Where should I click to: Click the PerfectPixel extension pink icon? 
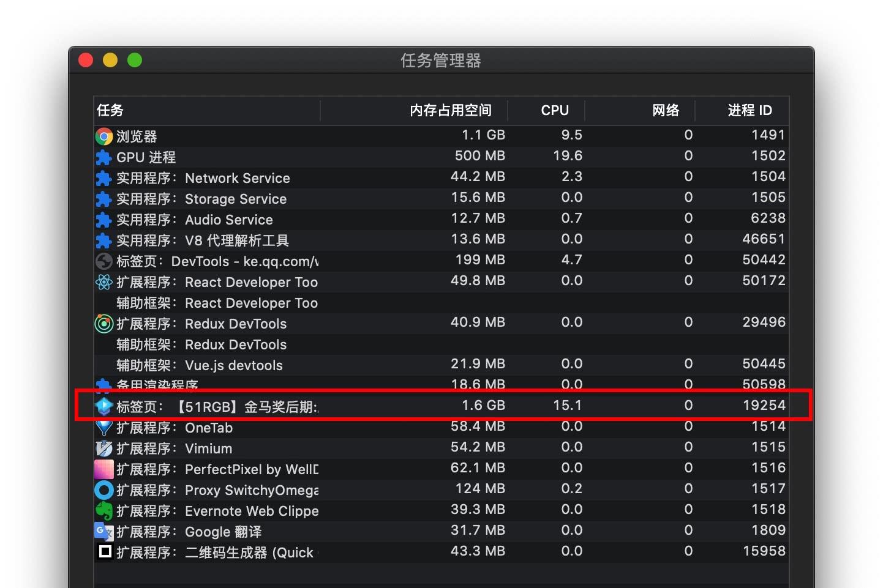(x=103, y=469)
